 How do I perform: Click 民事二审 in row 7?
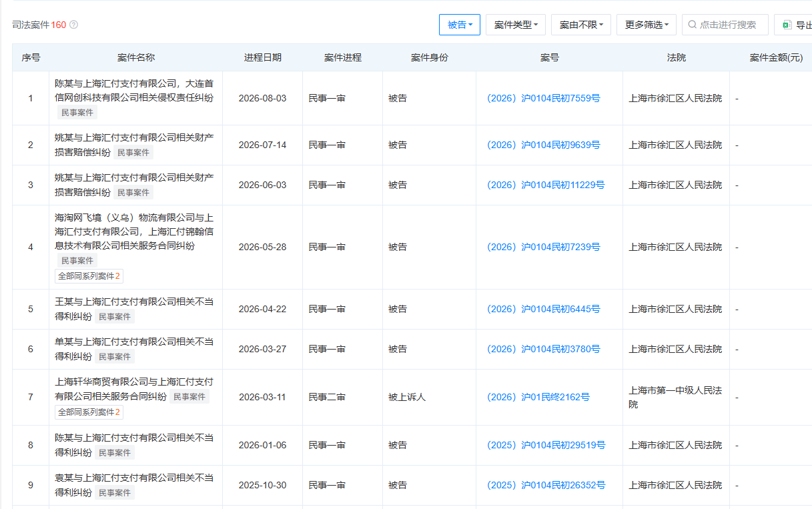tap(327, 397)
